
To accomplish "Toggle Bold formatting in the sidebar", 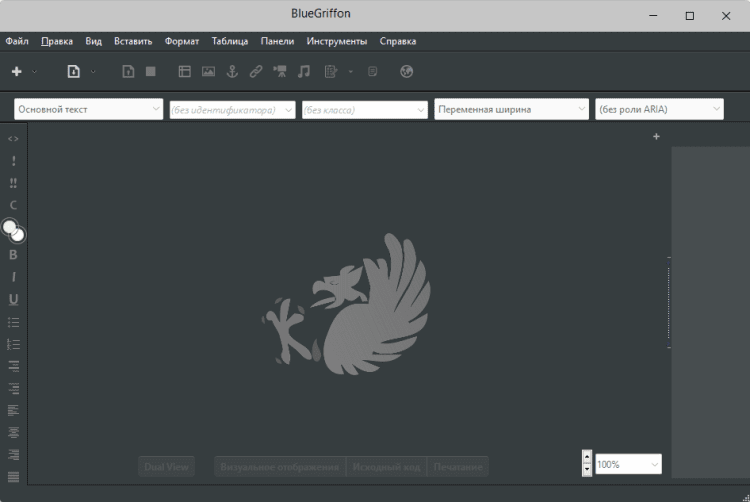I will pos(13,255).
